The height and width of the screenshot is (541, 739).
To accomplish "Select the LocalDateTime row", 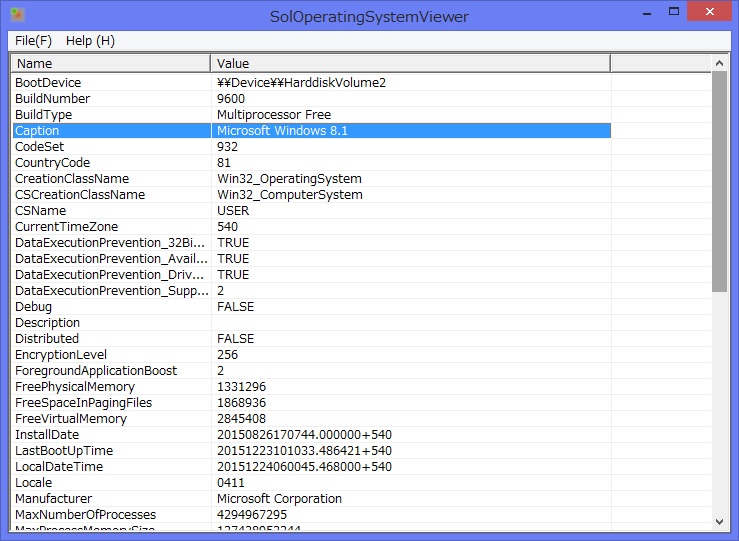I will click(312, 467).
